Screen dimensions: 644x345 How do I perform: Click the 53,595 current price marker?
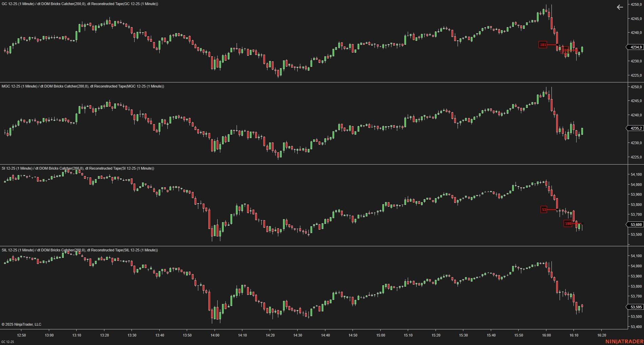636,307
